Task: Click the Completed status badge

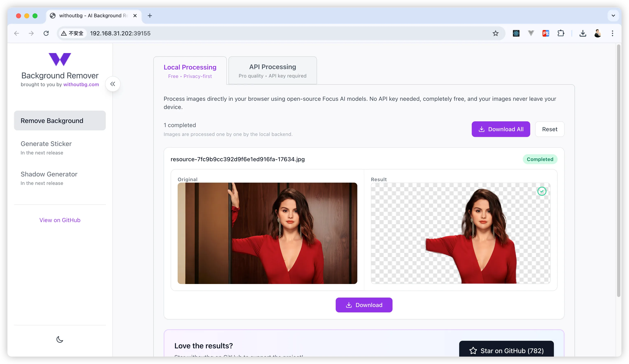Action: [540, 159]
